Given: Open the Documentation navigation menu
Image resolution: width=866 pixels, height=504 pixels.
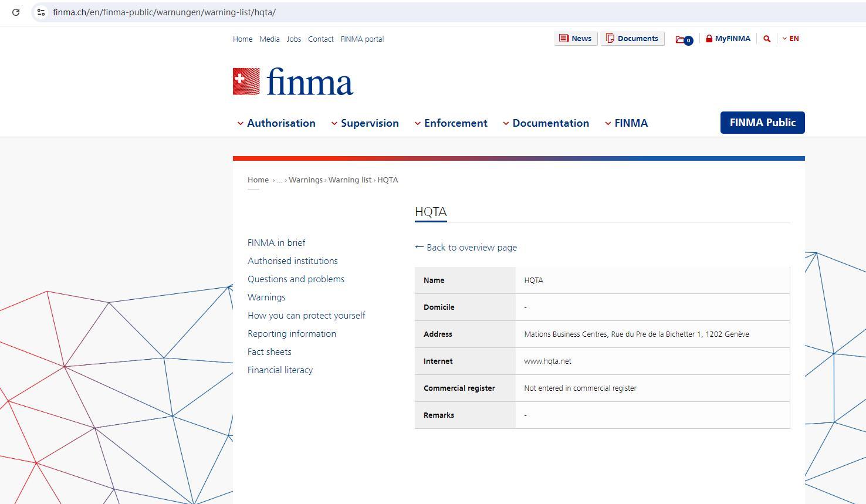Looking at the screenshot, I should point(546,123).
